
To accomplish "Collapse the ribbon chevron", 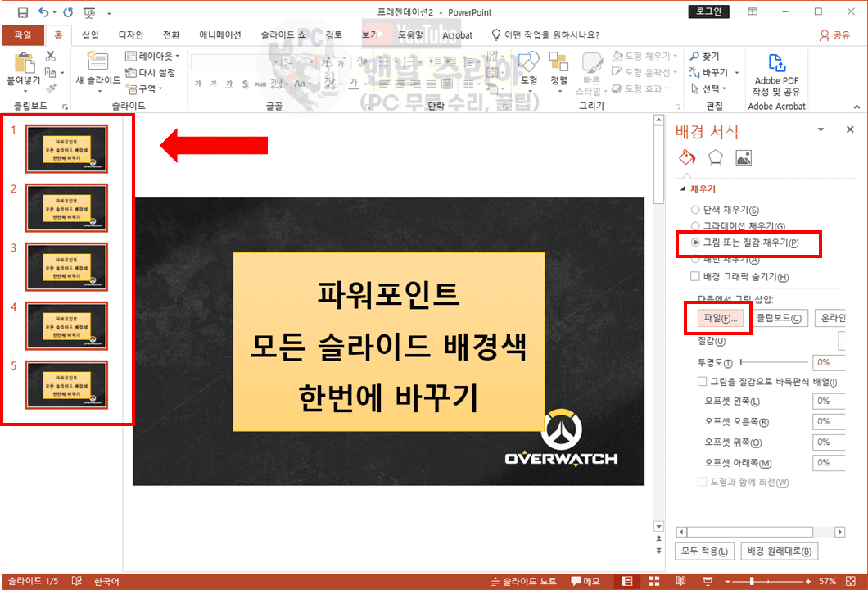I will pos(857,106).
